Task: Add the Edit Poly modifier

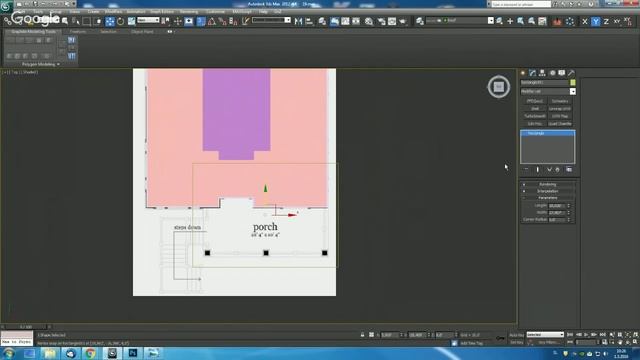Action: point(535,124)
